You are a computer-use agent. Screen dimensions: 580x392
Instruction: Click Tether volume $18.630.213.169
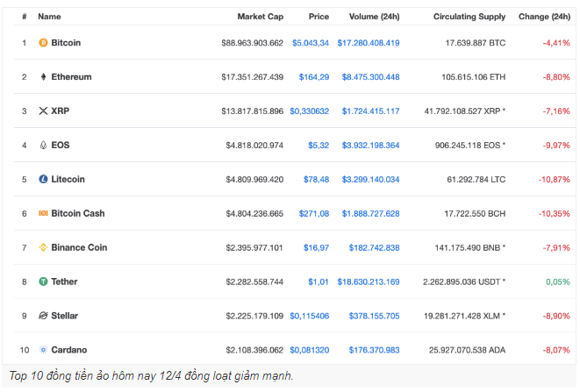(369, 282)
